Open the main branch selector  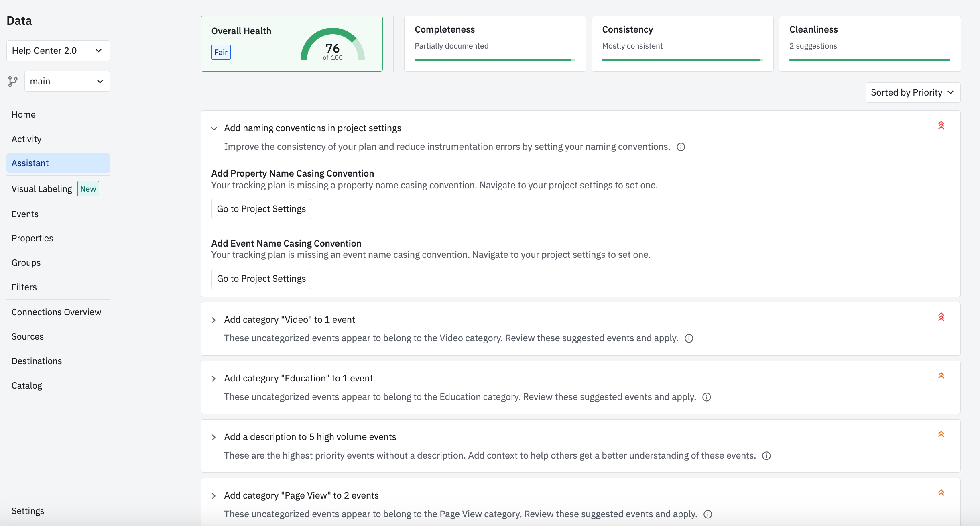click(x=67, y=82)
